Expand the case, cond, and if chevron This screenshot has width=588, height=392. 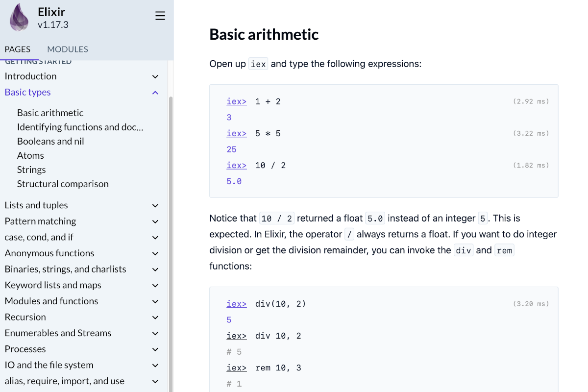tap(155, 238)
